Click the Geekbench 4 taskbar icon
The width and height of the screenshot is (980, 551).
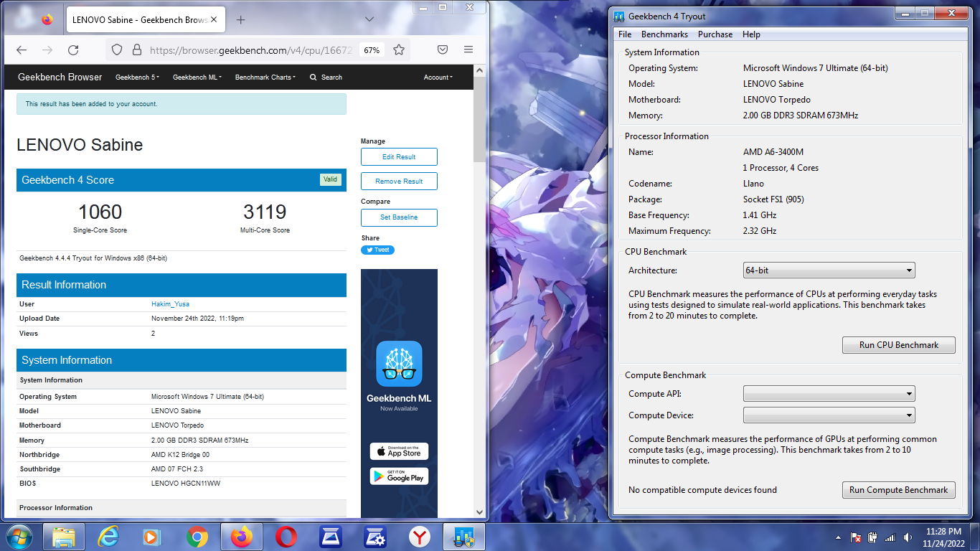[464, 537]
